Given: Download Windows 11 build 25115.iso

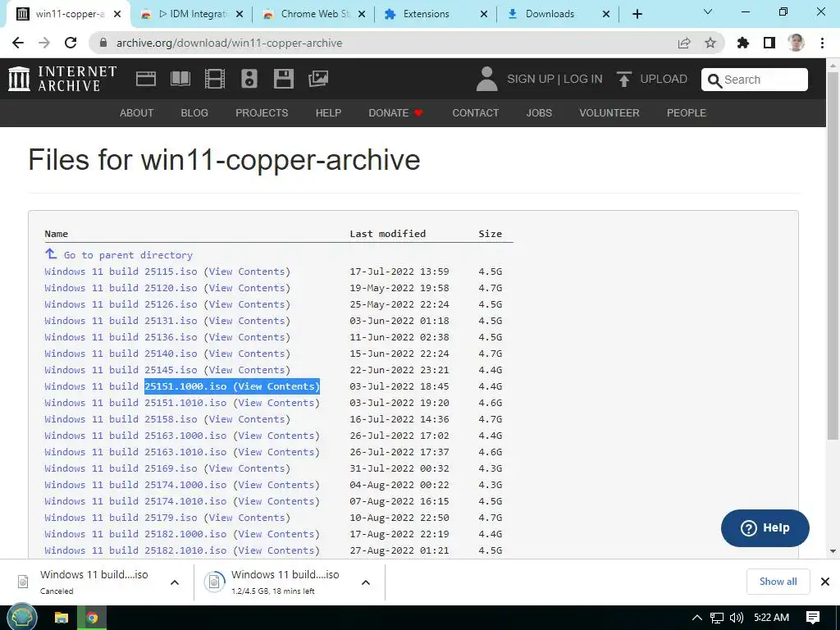Looking at the screenshot, I should [121, 272].
